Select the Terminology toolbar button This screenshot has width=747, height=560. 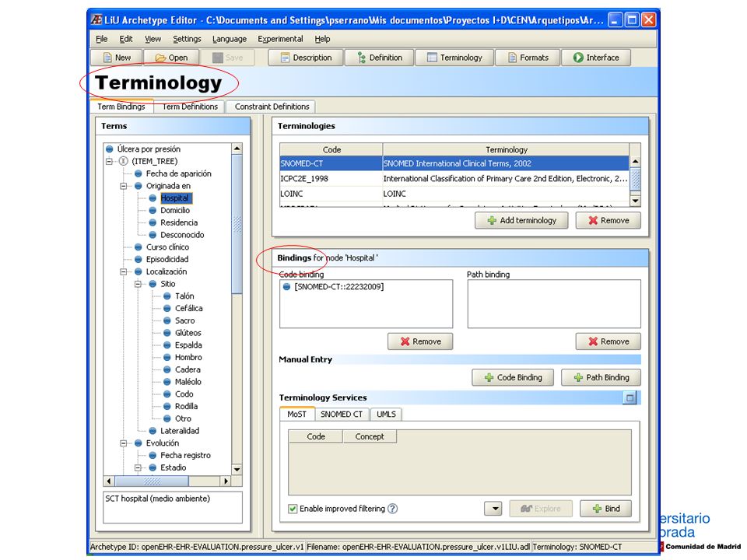pos(454,58)
